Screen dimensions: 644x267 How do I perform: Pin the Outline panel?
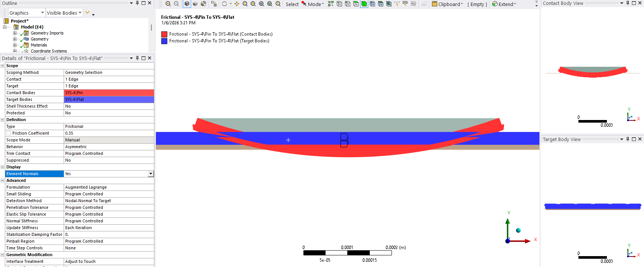(x=137, y=3)
